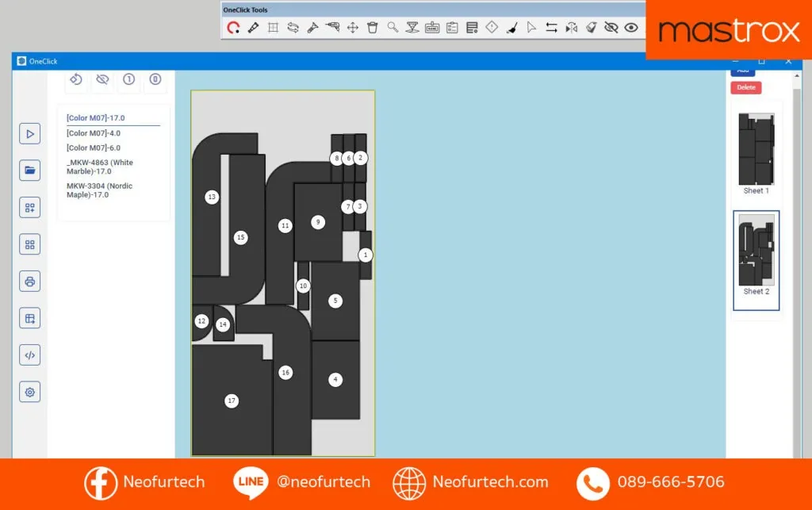
Task: Click the swap arrows icon in toolbar
Action: 552,28
